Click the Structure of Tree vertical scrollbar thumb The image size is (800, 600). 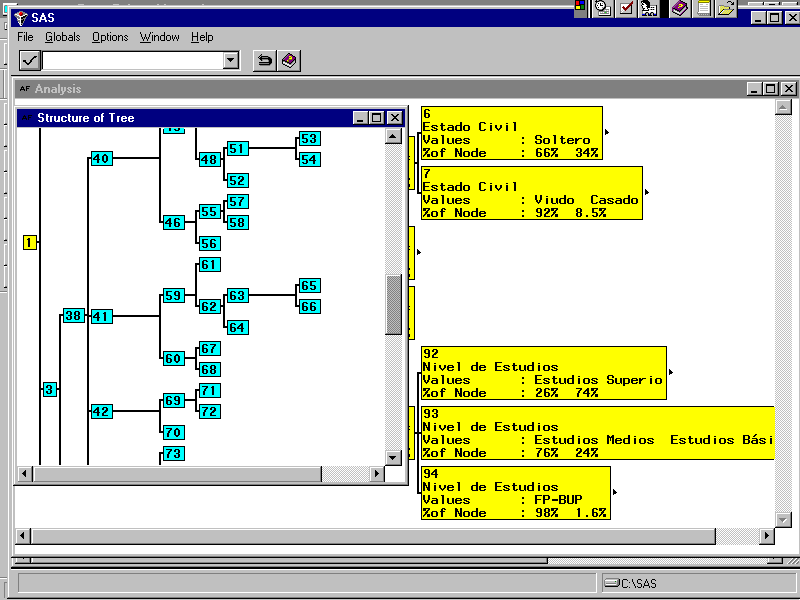coord(393,305)
